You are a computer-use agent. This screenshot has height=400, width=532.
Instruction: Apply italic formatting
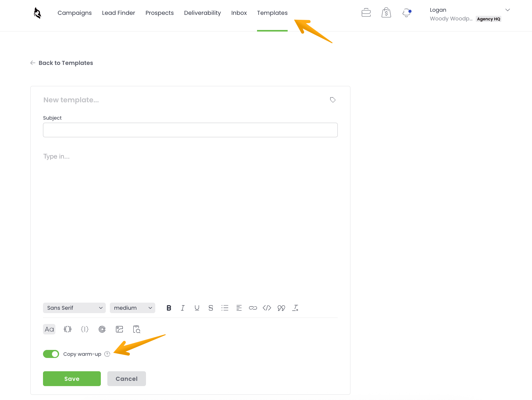click(x=183, y=308)
